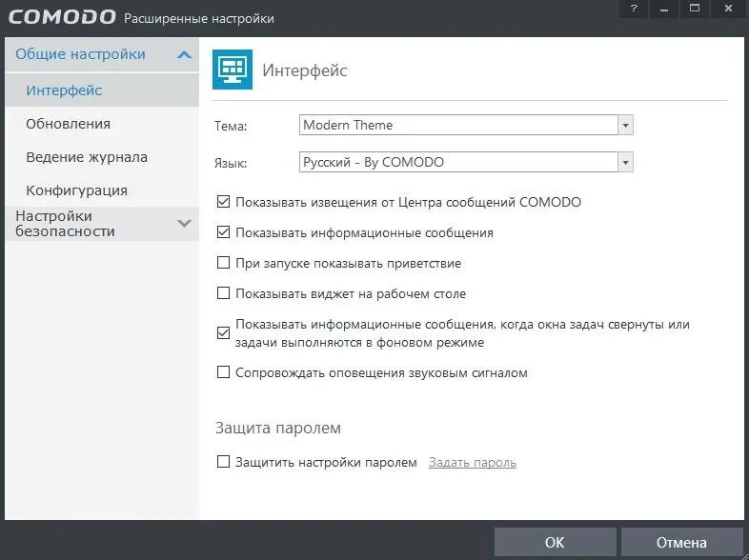Close the settings window with X
Image resolution: width=749 pixels, height=560 pixels.
(728, 9)
